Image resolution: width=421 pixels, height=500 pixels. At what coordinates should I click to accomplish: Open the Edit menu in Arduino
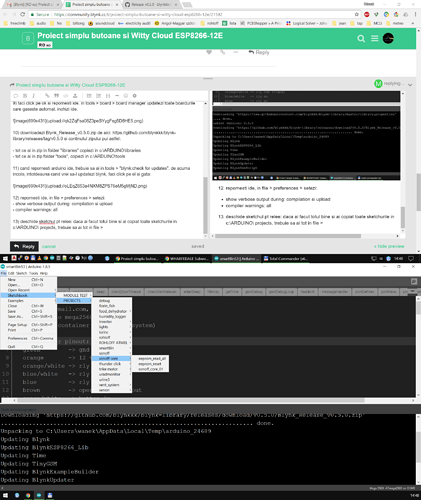tap(11, 273)
